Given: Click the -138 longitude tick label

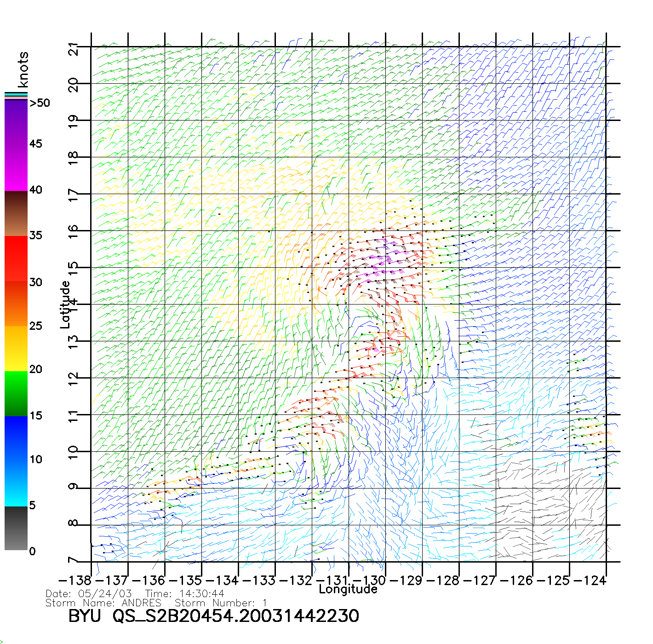Looking at the screenshot, I should coord(75,581).
